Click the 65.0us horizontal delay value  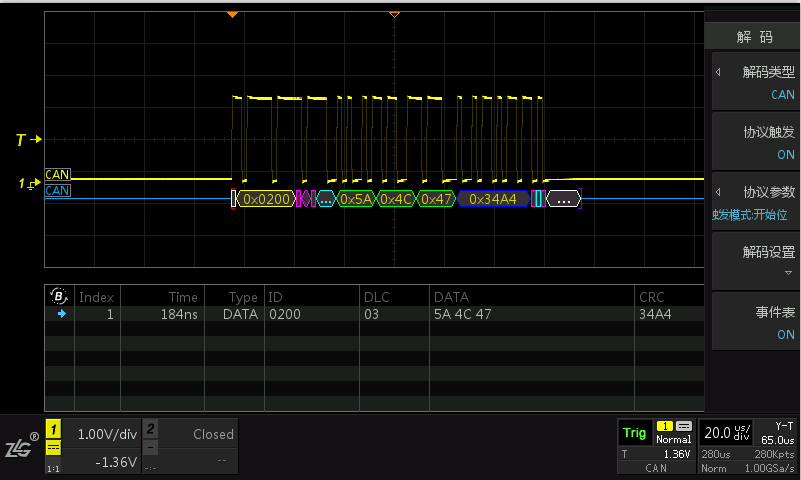778,440
